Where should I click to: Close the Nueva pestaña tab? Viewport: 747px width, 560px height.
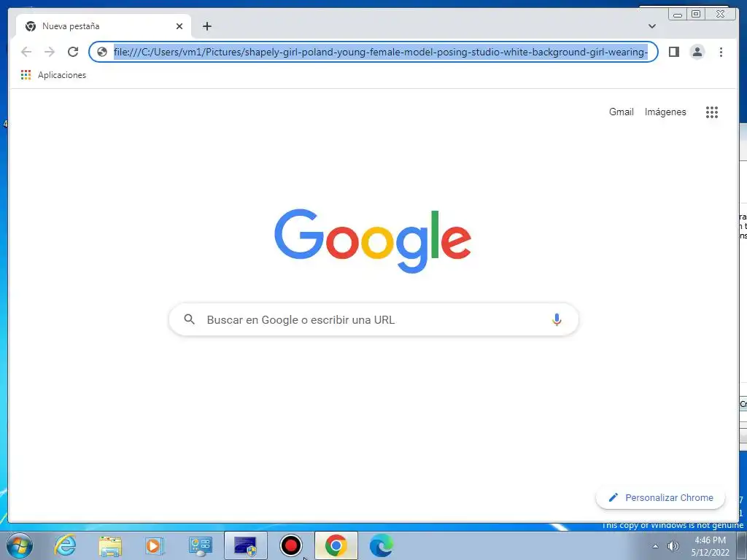point(179,26)
